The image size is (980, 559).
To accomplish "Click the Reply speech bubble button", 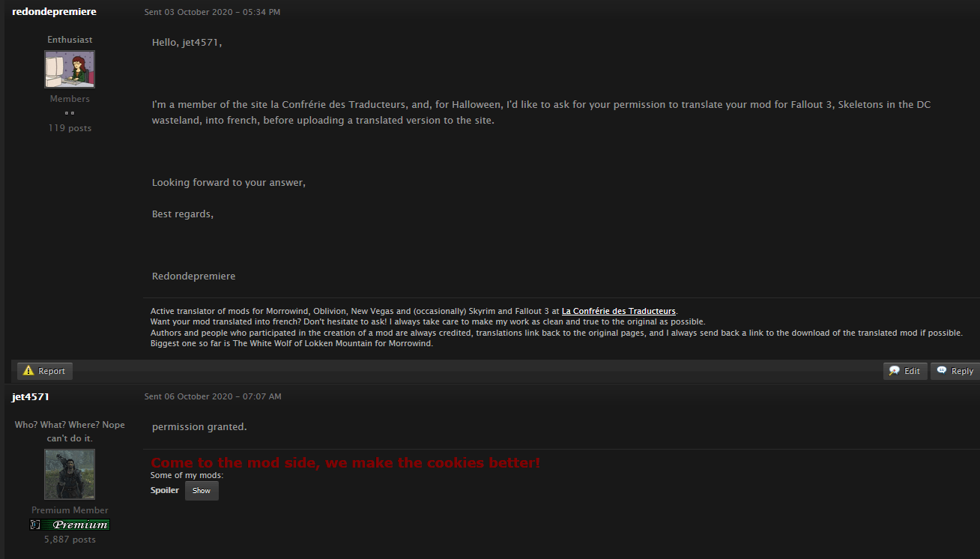I will coord(955,371).
